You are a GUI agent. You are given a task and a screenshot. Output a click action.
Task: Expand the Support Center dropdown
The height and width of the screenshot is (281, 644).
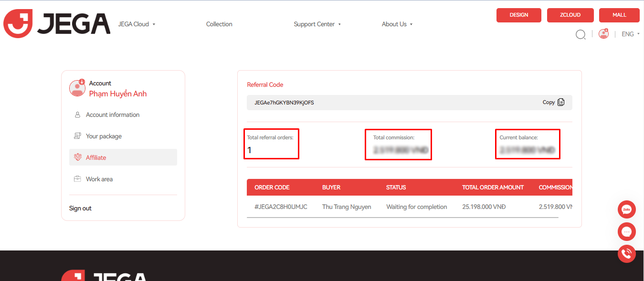(x=317, y=24)
